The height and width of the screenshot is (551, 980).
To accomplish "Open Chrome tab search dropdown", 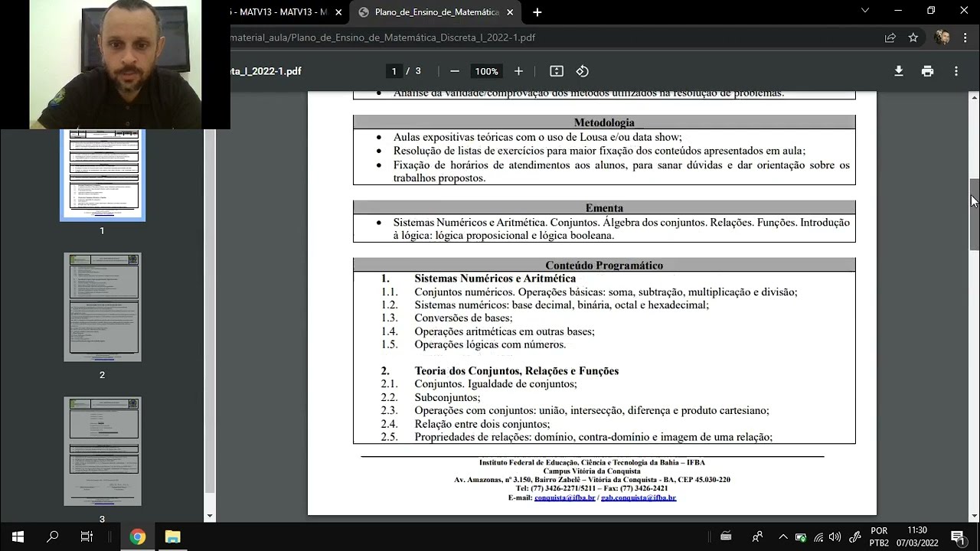I will (x=865, y=11).
